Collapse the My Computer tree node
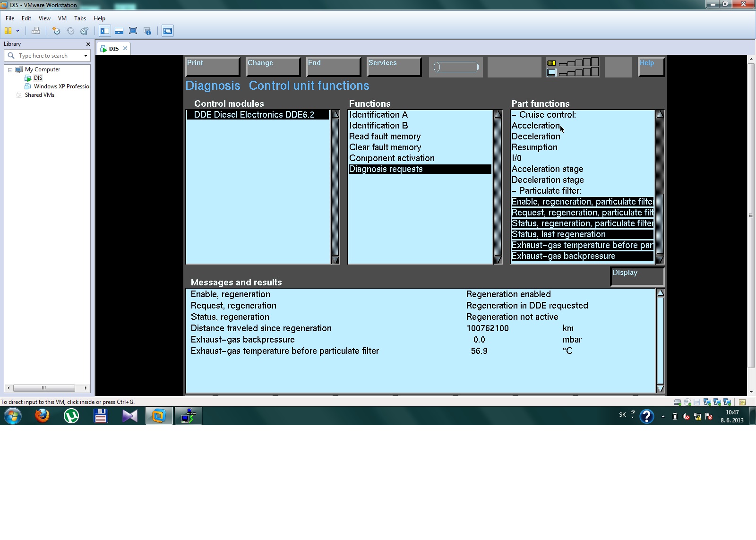The height and width of the screenshot is (540, 756). tap(10, 70)
